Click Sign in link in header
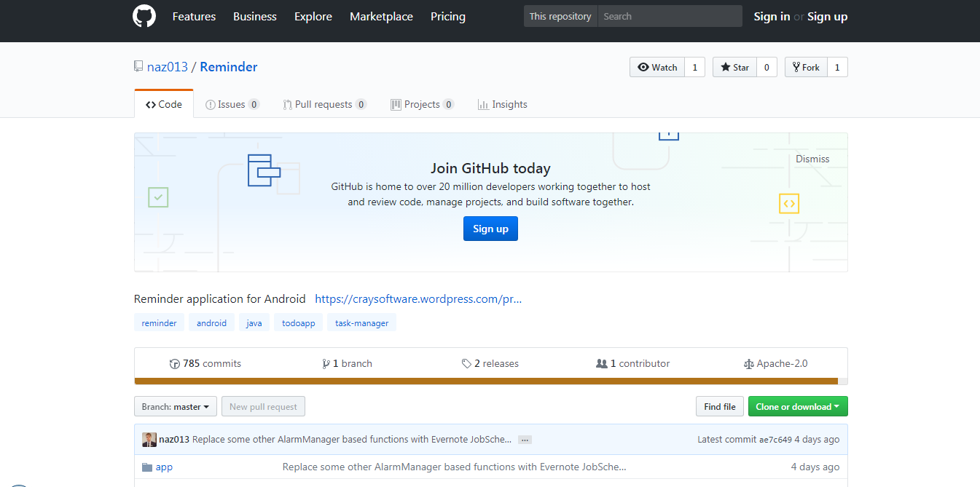 coord(772,16)
